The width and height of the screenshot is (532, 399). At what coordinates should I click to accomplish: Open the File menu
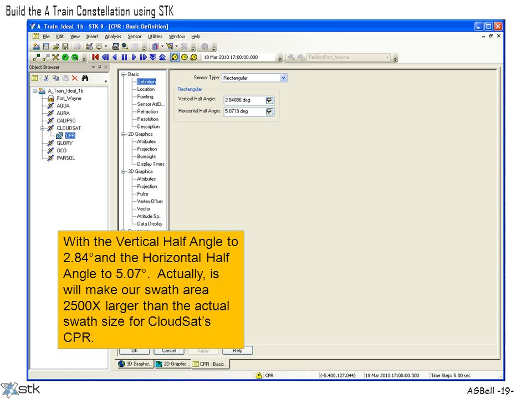(46, 37)
